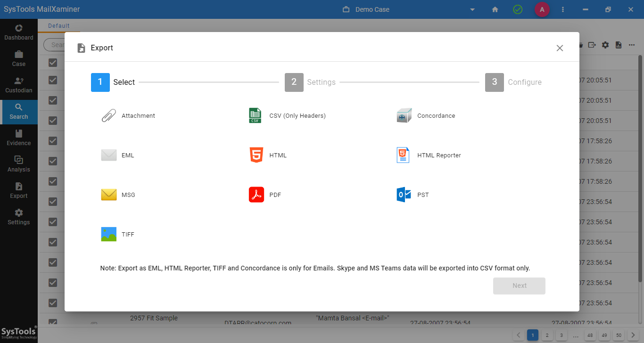The image size is (644, 343).
Task: Click the green checkmark status icon
Action: (518, 9)
